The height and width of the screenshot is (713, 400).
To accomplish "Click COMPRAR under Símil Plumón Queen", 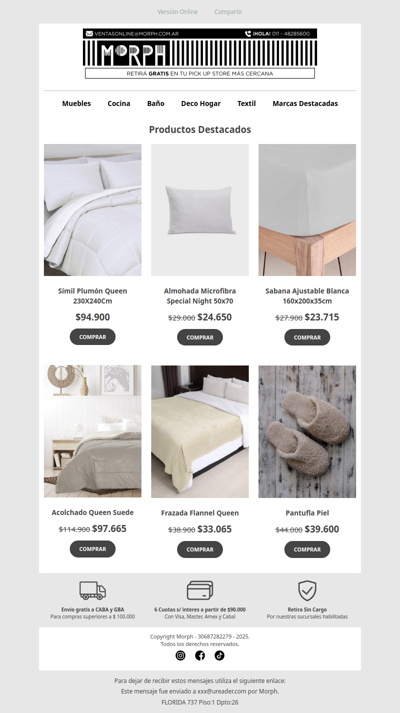I will tap(93, 337).
